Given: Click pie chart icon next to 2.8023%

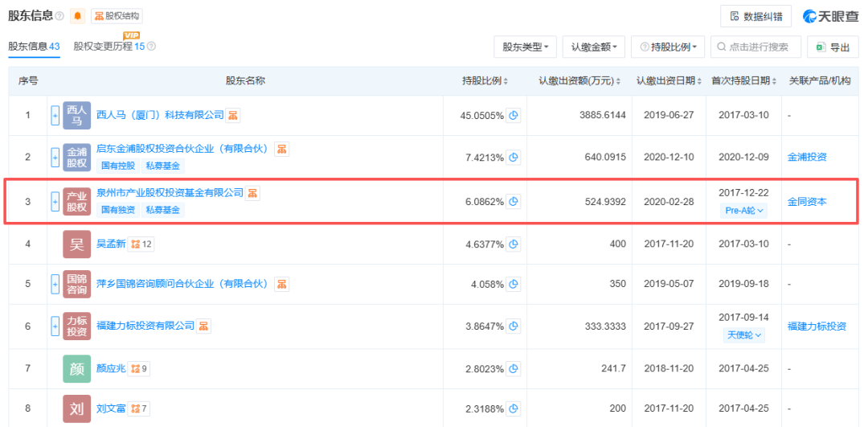Looking at the screenshot, I should tap(514, 368).
